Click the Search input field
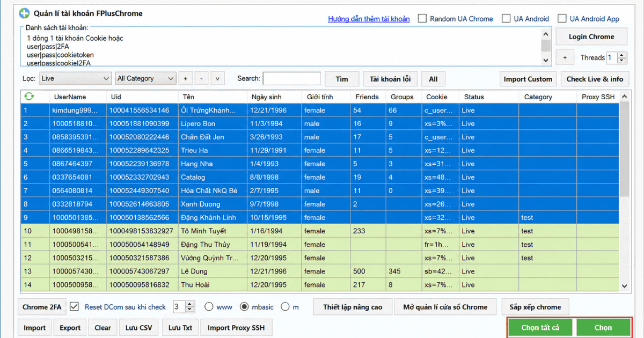644x338 pixels. pos(291,78)
